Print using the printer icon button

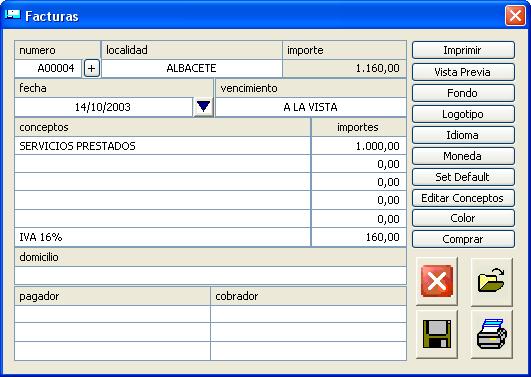491,334
